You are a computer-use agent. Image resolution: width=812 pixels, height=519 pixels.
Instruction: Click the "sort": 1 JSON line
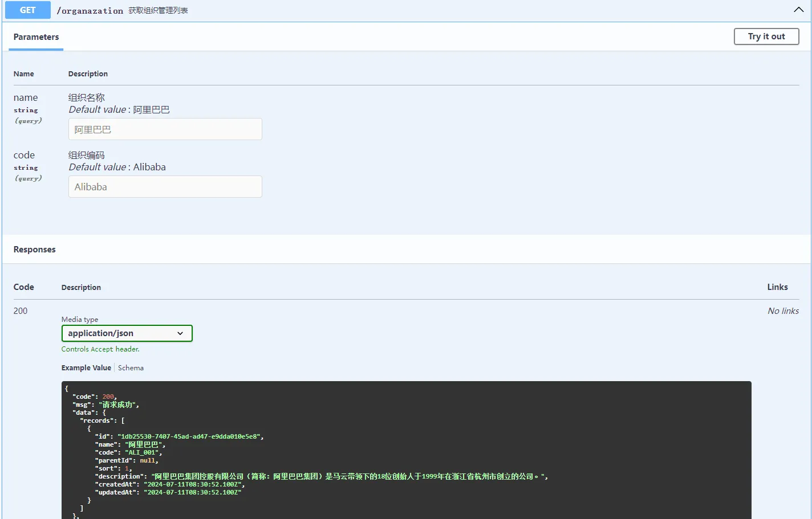click(113, 468)
